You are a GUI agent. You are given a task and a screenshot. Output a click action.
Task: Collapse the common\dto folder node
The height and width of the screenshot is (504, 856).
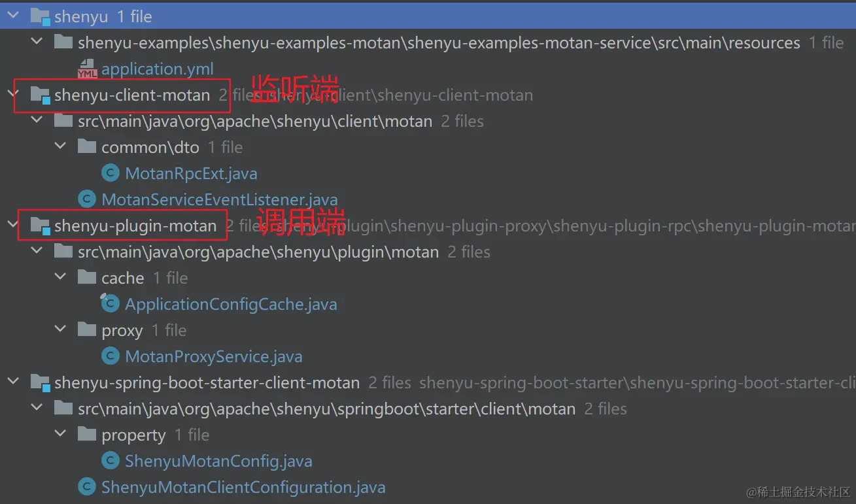pos(61,146)
